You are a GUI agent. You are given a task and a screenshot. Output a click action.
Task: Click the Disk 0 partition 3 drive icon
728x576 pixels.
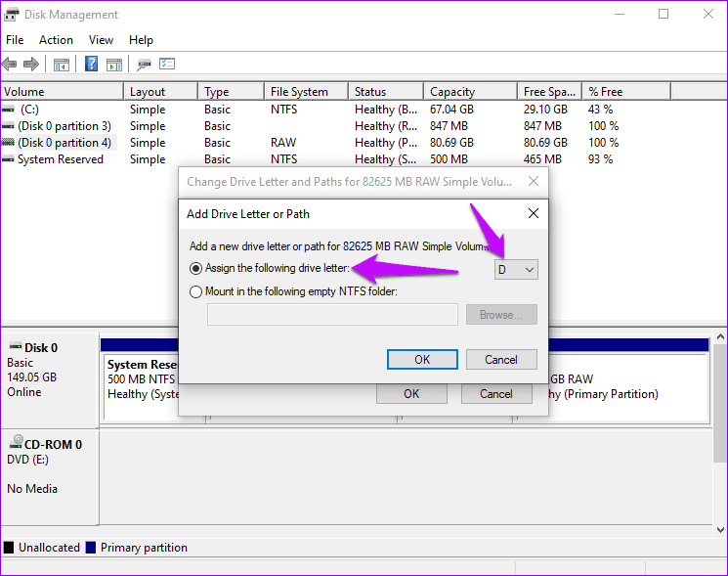coord(8,126)
